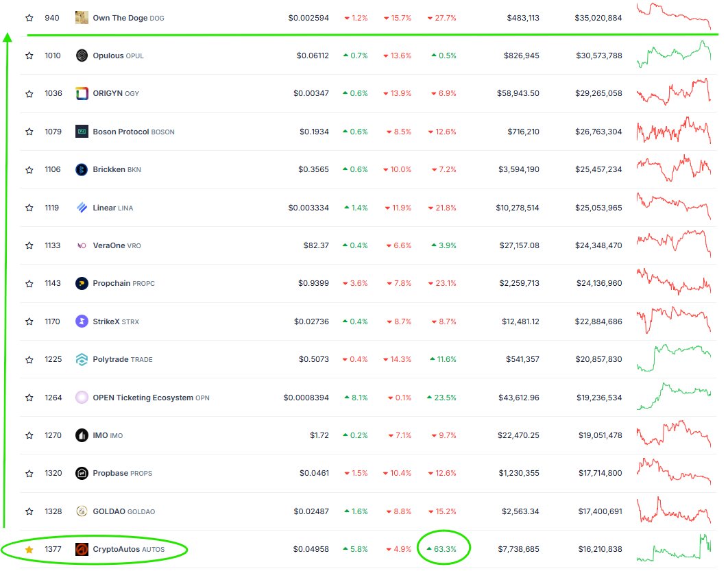Open the Opulous coin logo

click(x=82, y=56)
